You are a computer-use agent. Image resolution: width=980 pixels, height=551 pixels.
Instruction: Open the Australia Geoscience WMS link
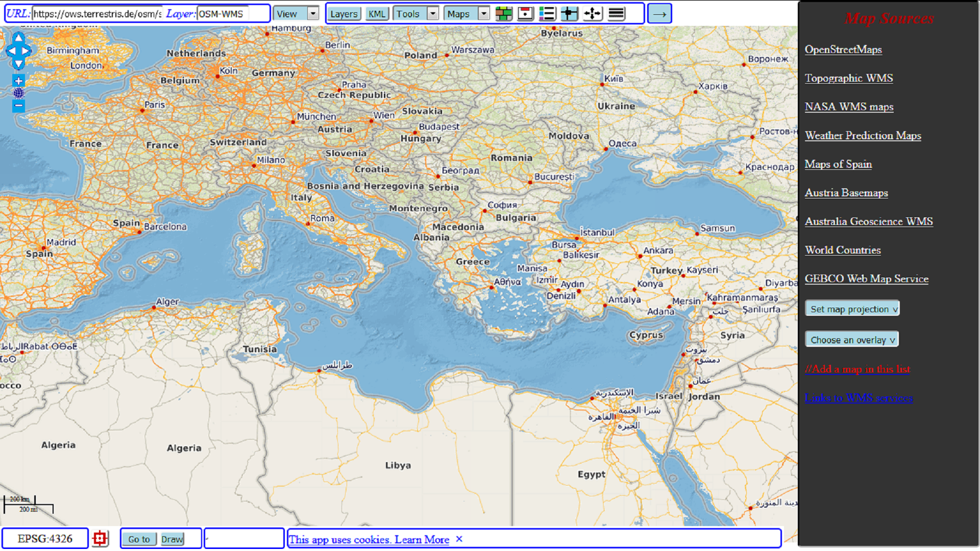869,221
